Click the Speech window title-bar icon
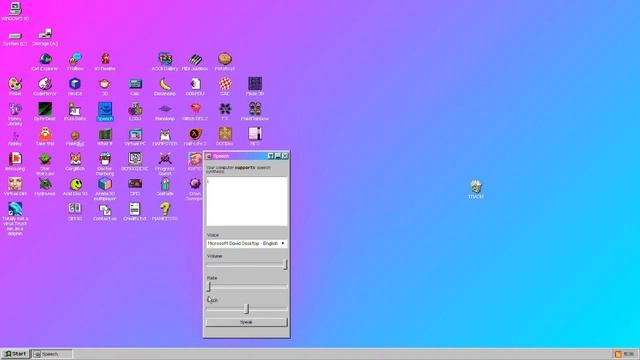Image resolution: width=640 pixels, height=360 pixels. [208, 156]
